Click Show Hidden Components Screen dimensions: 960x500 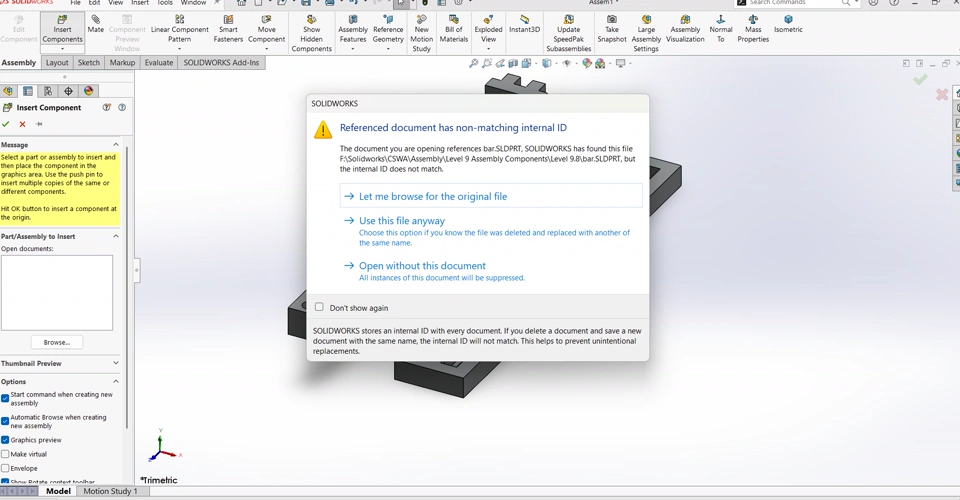click(x=311, y=34)
